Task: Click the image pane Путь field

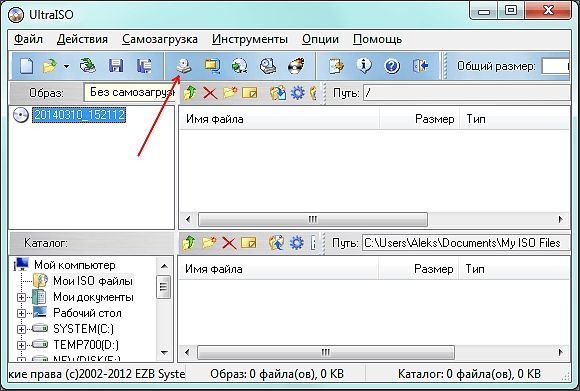Action: [x=466, y=93]
